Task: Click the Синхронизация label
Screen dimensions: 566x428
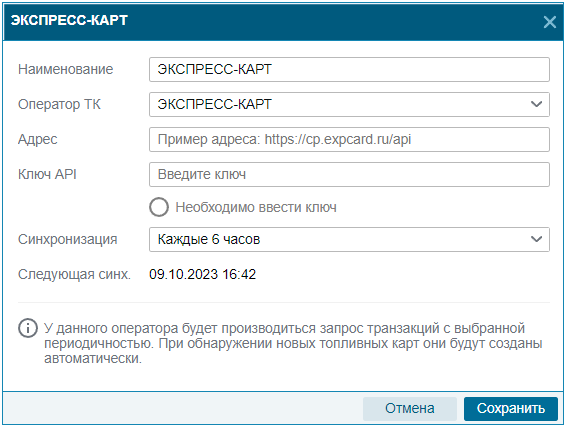Action: [68, 239]
